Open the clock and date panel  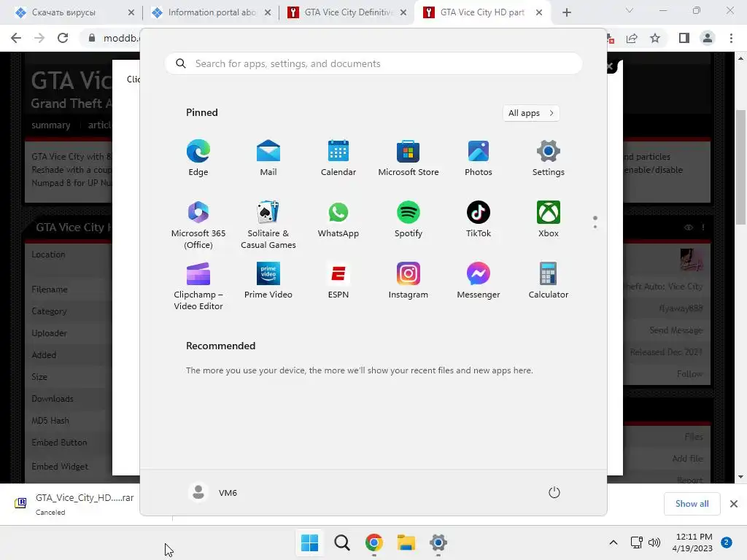coord(692,542)
